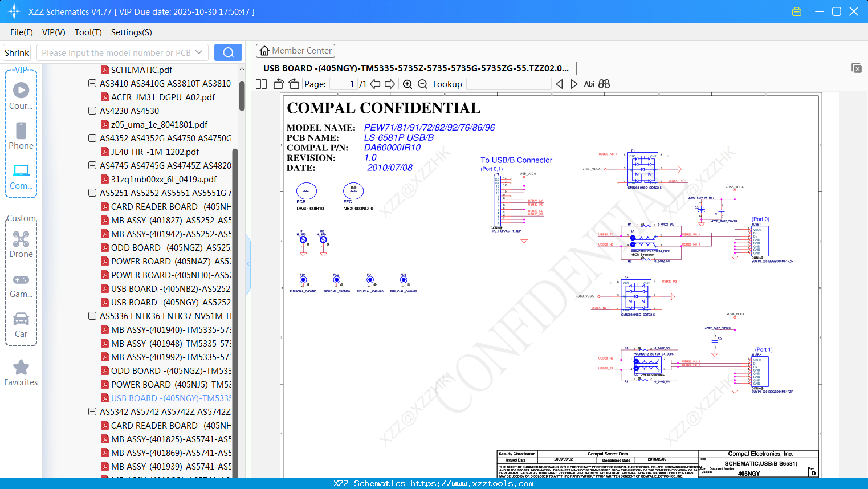Open MB ASSY-(401825)-AS5741 file
868x489 pixels.
(x=171, y=439)
